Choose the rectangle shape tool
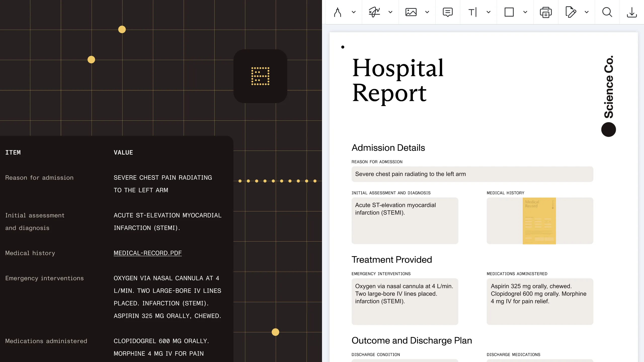Screen dimensions: 644x362 click(x=509, y=12)
